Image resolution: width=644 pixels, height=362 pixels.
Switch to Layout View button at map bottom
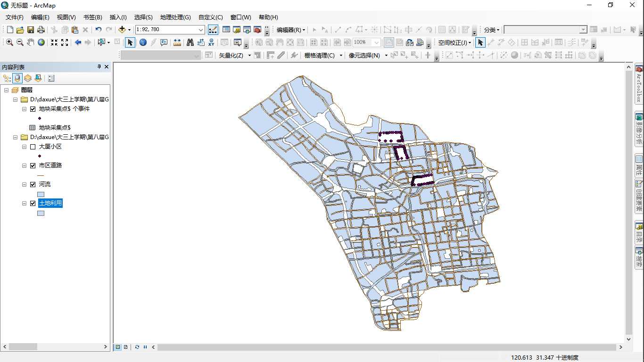pyautogui.click(x=125, y=347)
